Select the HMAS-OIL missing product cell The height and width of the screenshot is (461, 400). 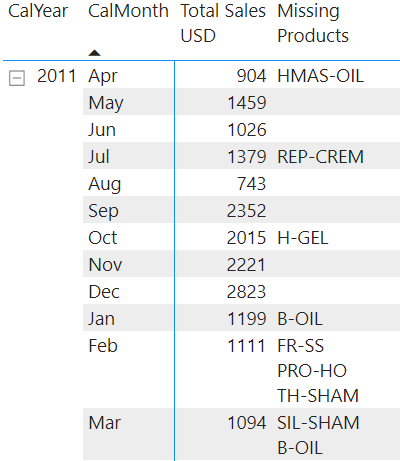tap(320, 76)
